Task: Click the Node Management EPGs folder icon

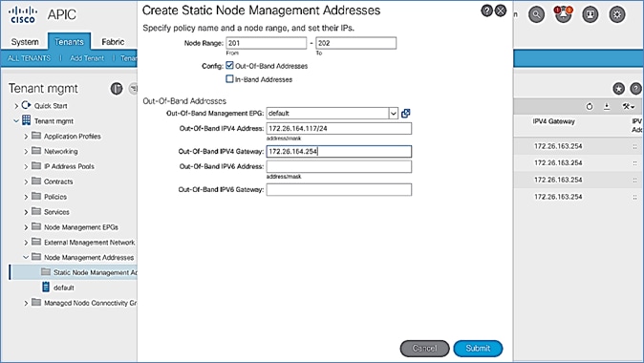Action: (x=36, y=226)
